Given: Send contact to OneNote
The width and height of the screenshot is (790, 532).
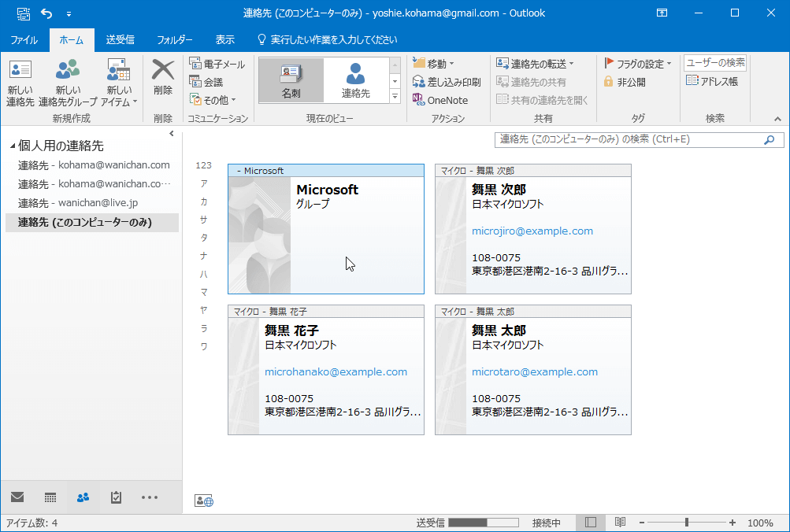Looking at the screenshot, I should [440, 100].
